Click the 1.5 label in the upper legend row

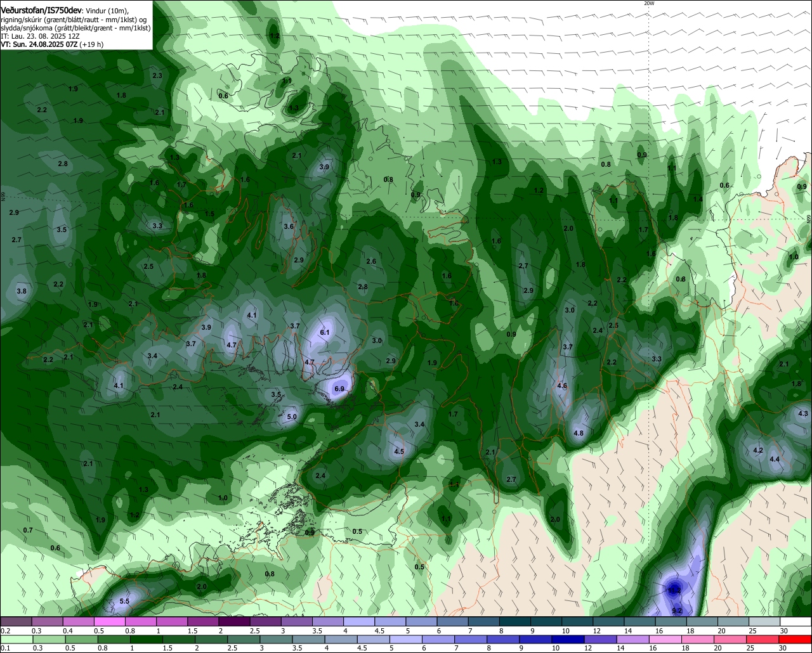click(x=193, y=631)
